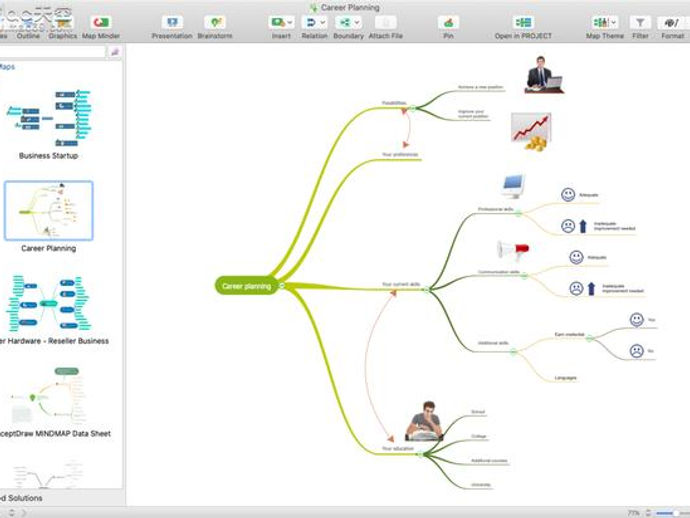The height and width of the screenshot is (518, 690).
Task: Collapse the Additional skills subtopics
Action: (513, 351)
